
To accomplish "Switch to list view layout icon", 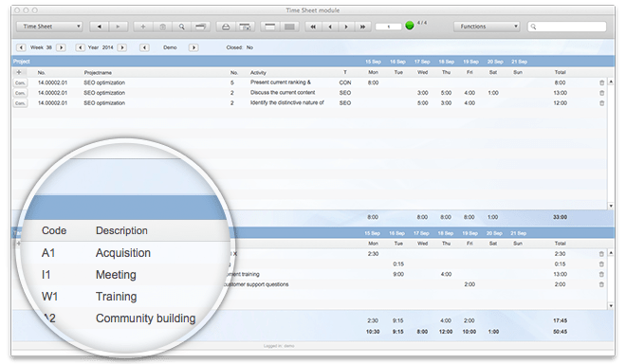I will (x=289, y=27).
